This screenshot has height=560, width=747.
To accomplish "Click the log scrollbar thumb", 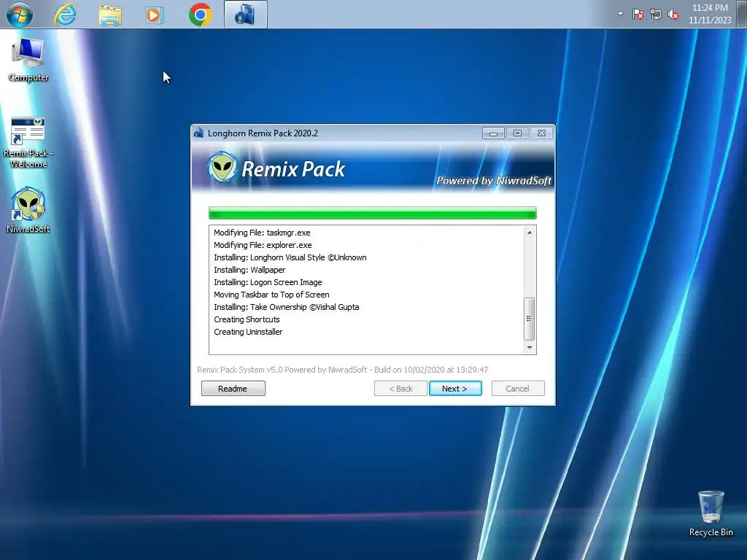I will 530,319.
